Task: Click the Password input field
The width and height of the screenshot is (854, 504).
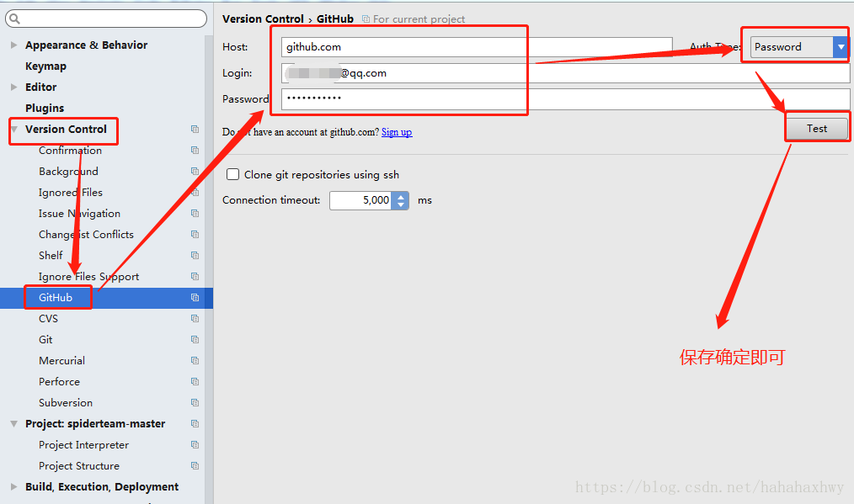Action: (x=565, y=98)
